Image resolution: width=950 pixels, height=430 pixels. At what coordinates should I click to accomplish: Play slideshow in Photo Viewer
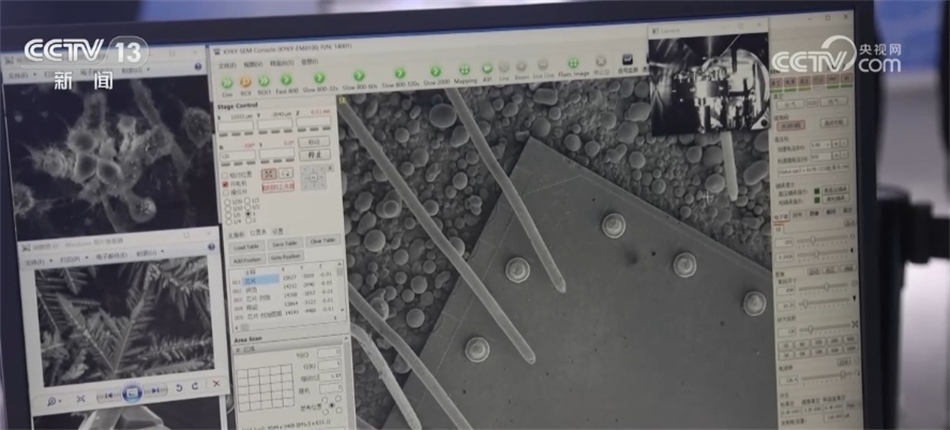(x=131, y=393)
